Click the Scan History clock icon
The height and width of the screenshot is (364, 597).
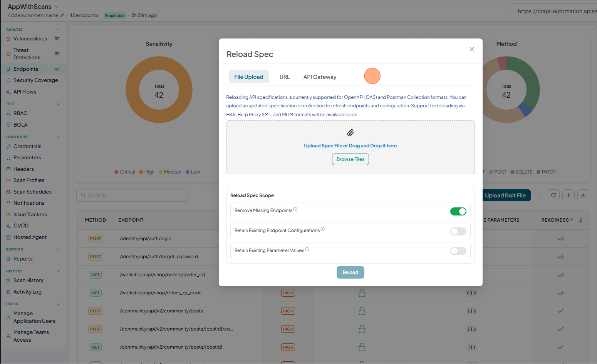tap(8, 281)
